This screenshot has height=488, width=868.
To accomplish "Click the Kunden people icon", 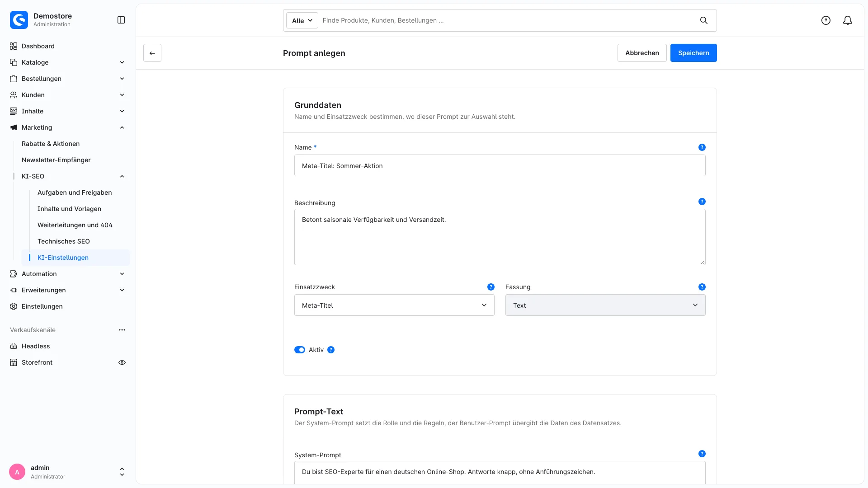I will (x=14, y=95).
